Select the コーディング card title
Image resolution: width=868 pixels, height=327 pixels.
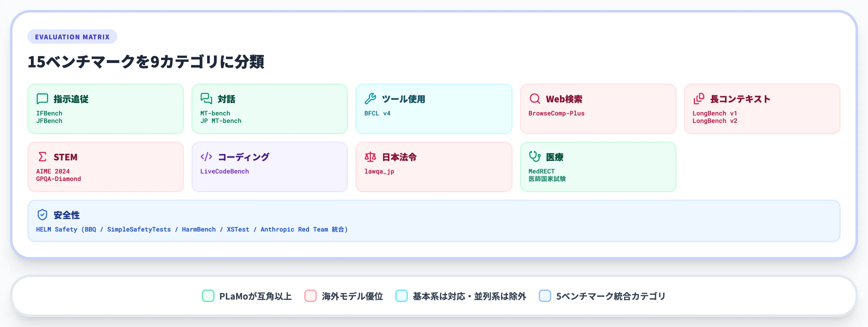pyautogui.click(x=244, y=157)
